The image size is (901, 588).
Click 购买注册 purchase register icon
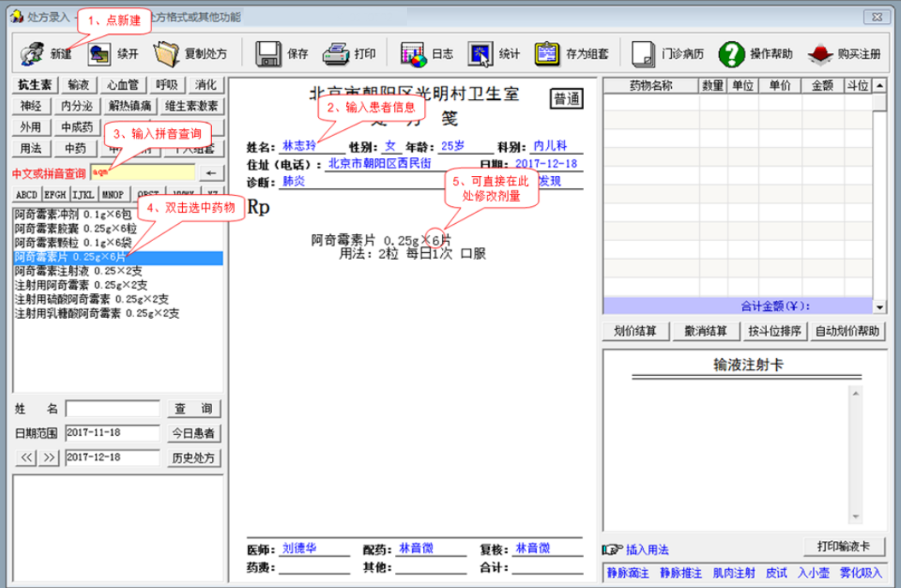pos(820,54)
